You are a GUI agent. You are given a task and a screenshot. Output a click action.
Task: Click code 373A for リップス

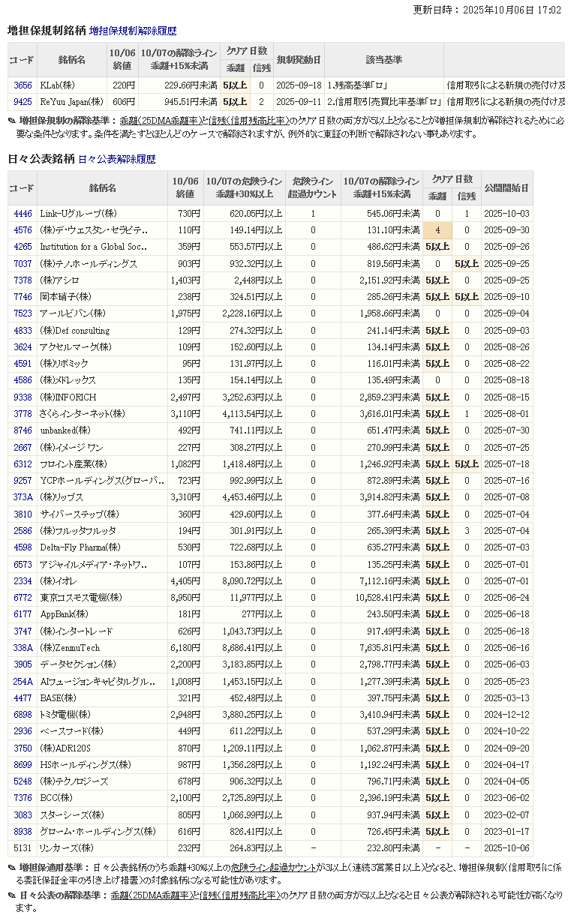pyautogui.click(x=23, y=497)
